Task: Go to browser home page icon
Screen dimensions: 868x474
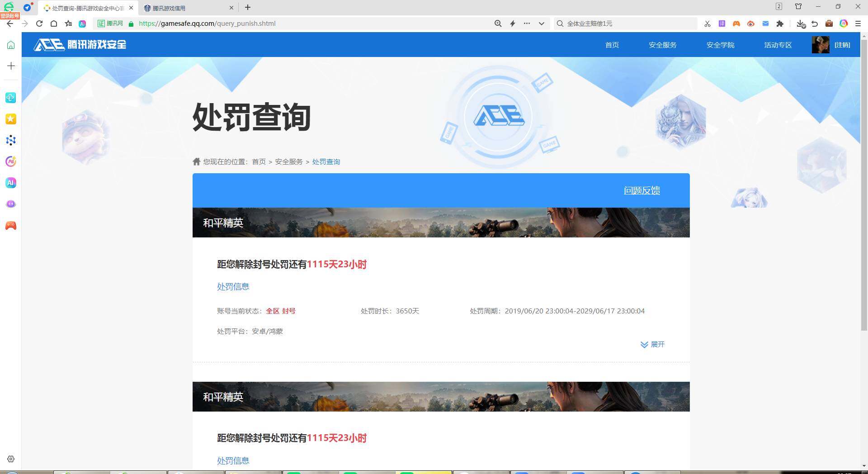Action: pyautogui.click(x=54, y=24)
